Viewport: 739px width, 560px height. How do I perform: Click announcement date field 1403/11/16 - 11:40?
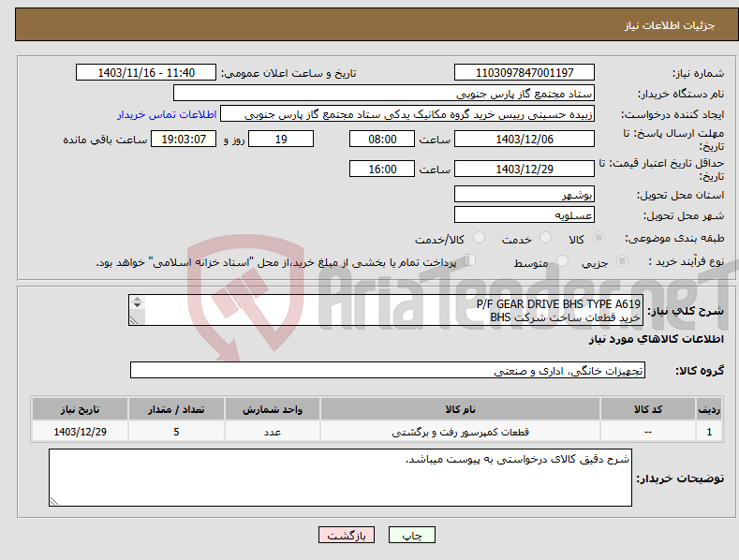coord(146,73)
